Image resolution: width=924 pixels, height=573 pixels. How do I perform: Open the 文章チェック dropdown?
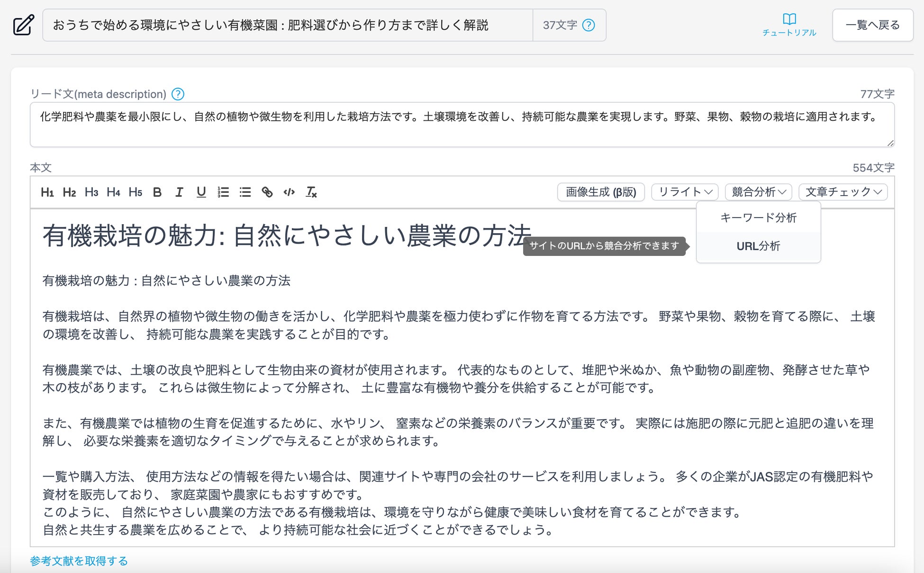[x=842, y=192]
